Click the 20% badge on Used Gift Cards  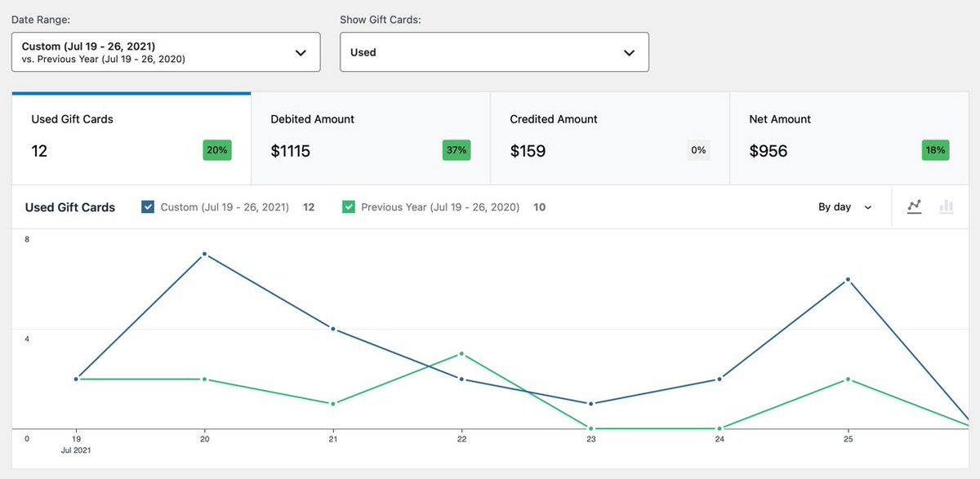[x=217, y=150]
